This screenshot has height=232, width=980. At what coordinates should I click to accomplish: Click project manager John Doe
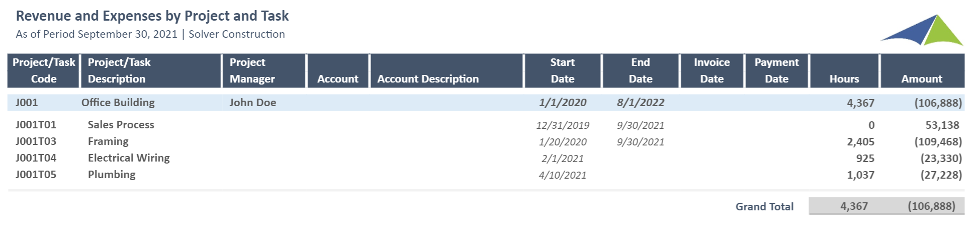click(252, 103)
